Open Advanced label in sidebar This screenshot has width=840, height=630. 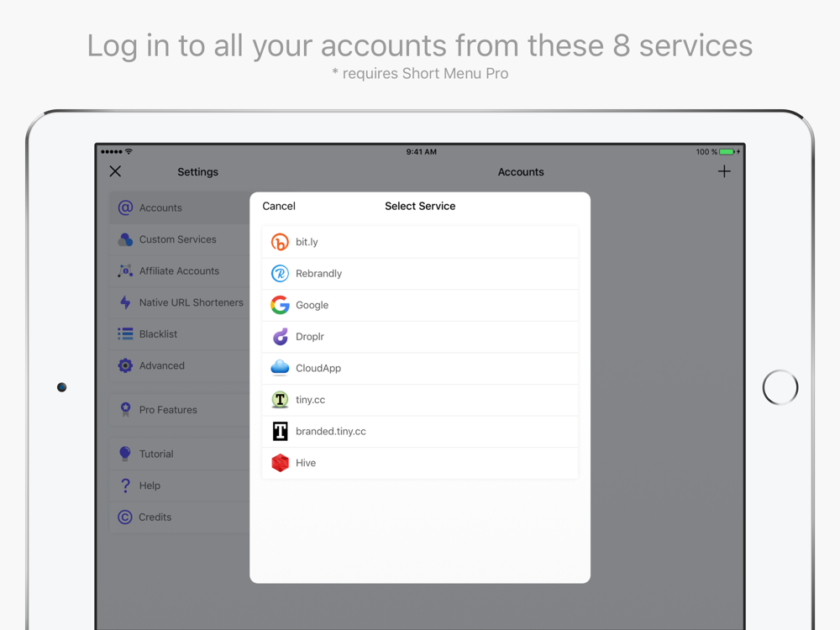coord(162,366)
